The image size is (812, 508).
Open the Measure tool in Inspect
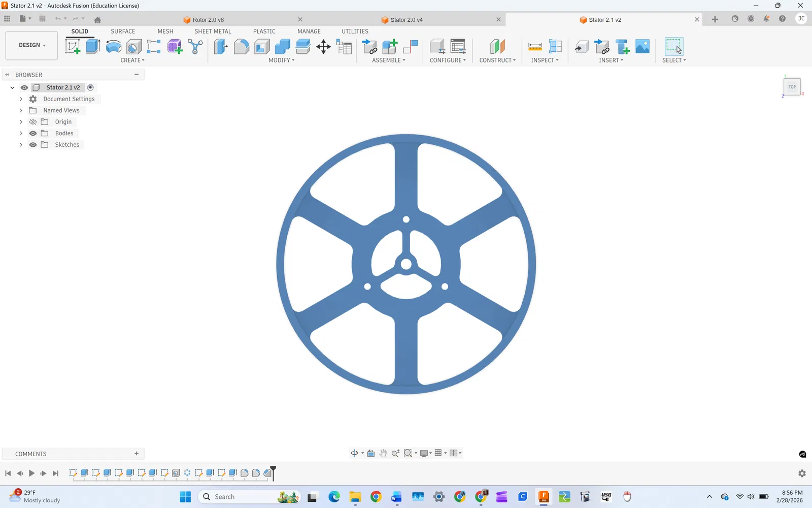(535, 47)
